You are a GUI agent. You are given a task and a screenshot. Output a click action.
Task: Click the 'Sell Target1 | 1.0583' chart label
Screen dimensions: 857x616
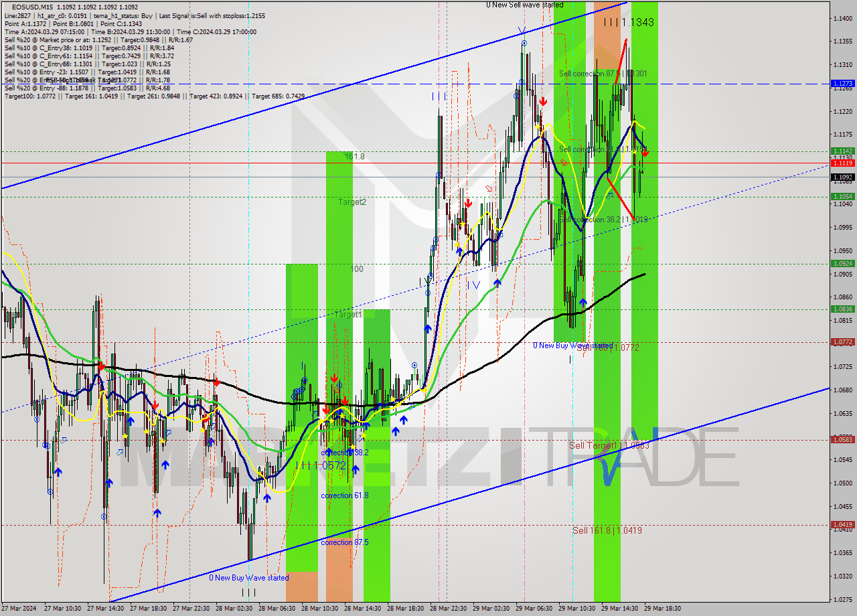[609, 445]
